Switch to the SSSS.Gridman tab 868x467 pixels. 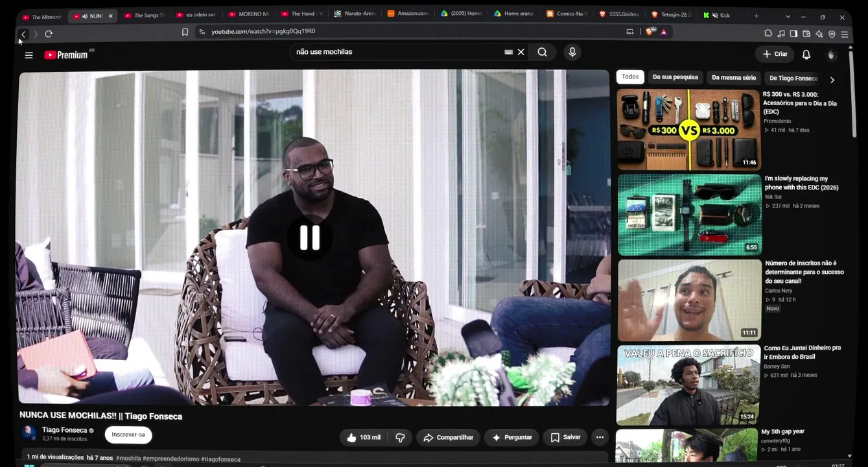coord(620,14)
